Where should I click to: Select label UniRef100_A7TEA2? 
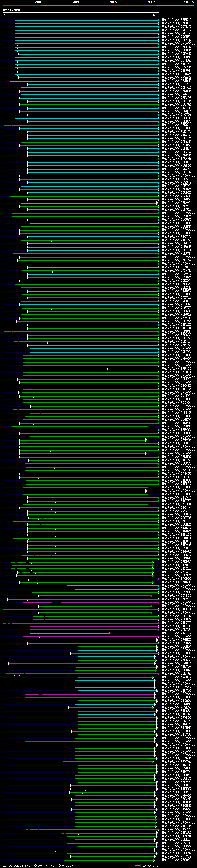[176, 304]
